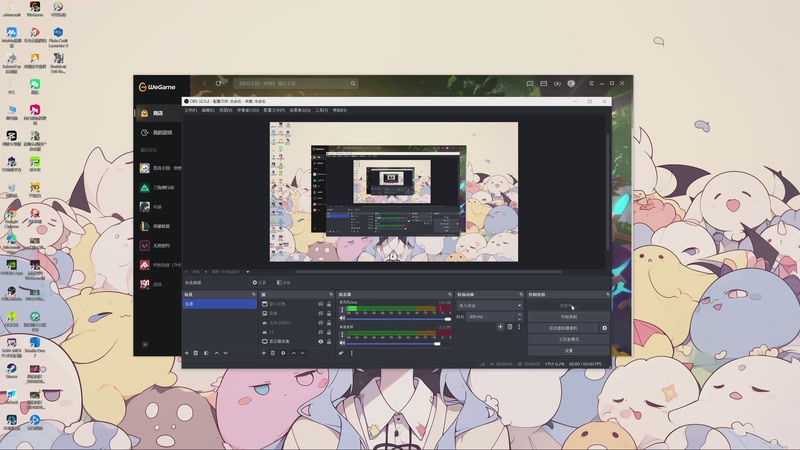This screenshot has height=450, width=800.
Task: Open Google Chrome desktop icon
Action: coord(11,218)
